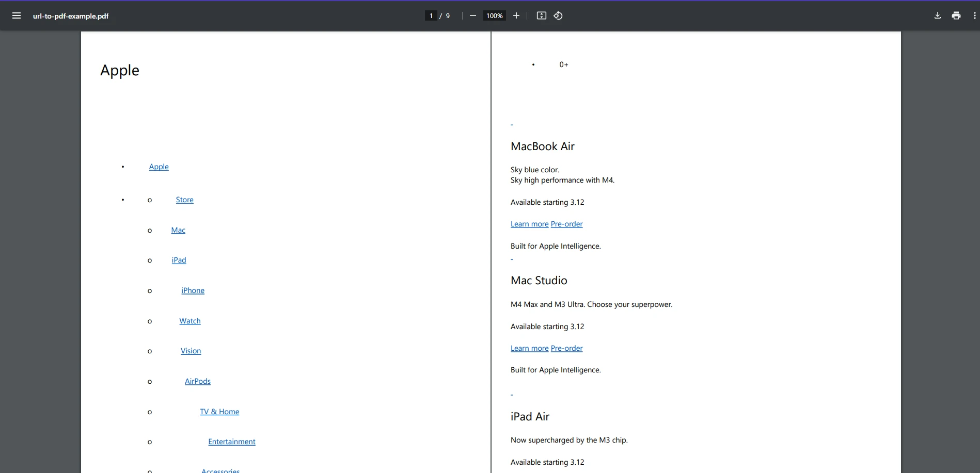Viewport: 980px width, 473px height.
Task: Open the TV & Home link
Action: pos(219,412)
